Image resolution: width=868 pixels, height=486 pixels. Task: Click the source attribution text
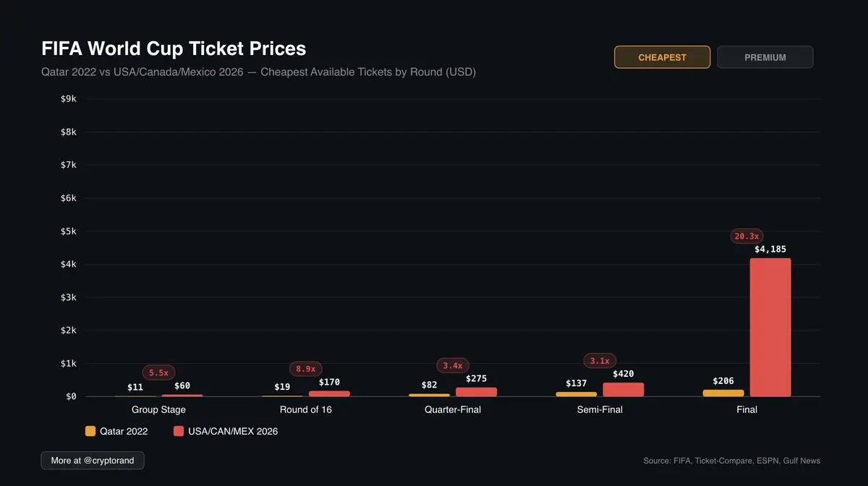point(731,461)
